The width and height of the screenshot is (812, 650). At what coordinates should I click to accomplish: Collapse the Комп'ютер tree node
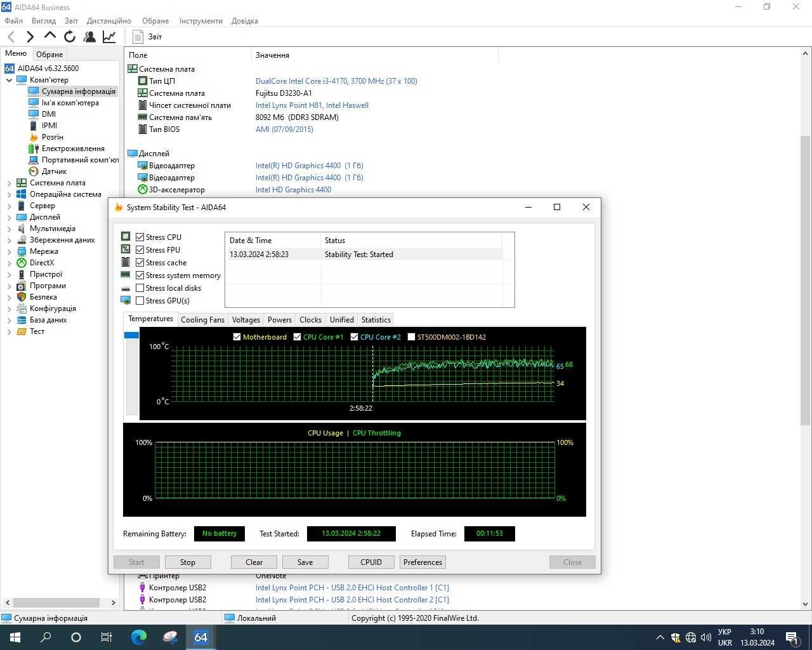pos(9,80)
